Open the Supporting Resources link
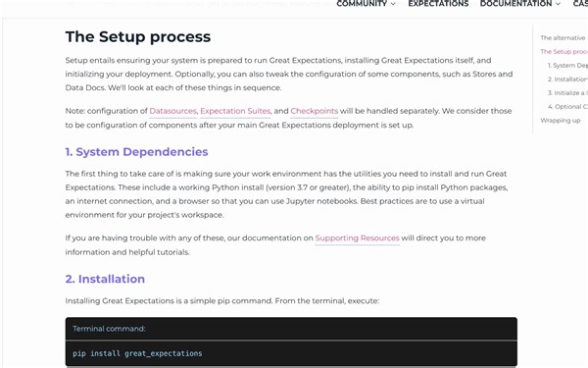Screen dimensions: 588x368 pos(357,238)
